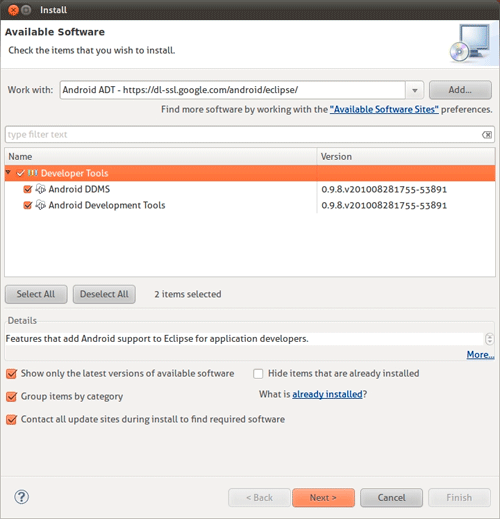Click the install wizard CD monitor image

470,43
